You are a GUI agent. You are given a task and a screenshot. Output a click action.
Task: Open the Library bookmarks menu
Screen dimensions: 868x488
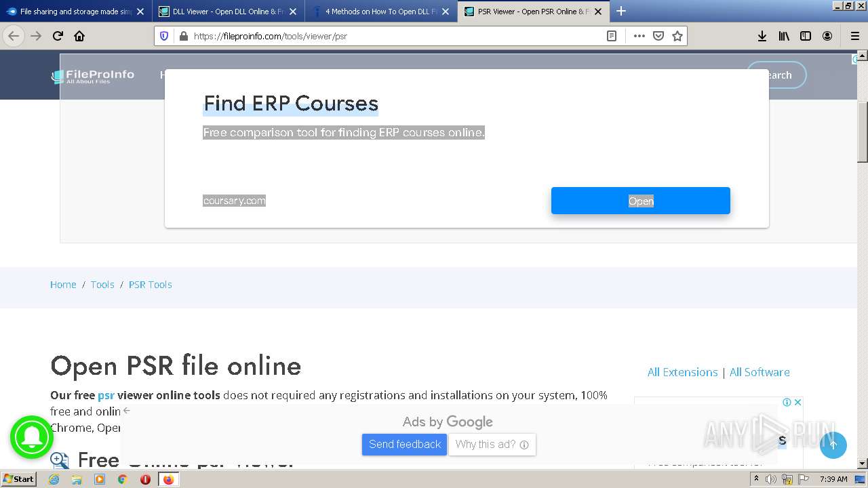click(x=784, y=36)
